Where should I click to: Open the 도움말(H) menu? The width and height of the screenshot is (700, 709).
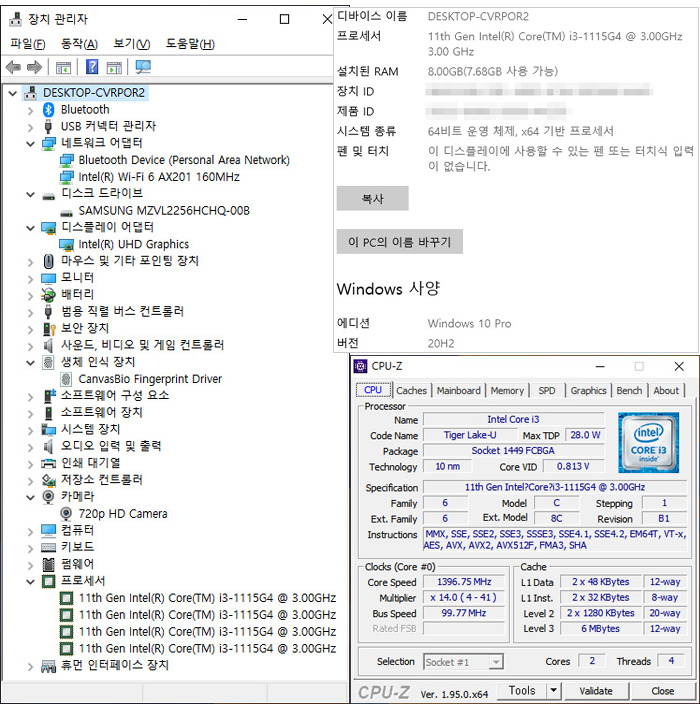click(x=190, y=43)
